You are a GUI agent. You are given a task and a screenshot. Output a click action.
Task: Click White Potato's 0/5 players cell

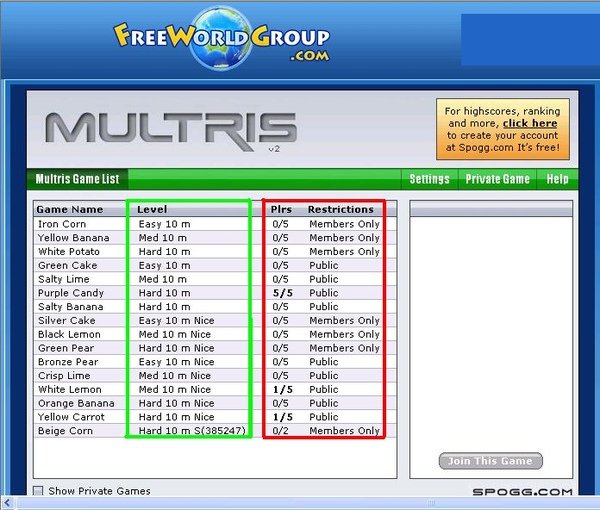(x=280, y=252)
